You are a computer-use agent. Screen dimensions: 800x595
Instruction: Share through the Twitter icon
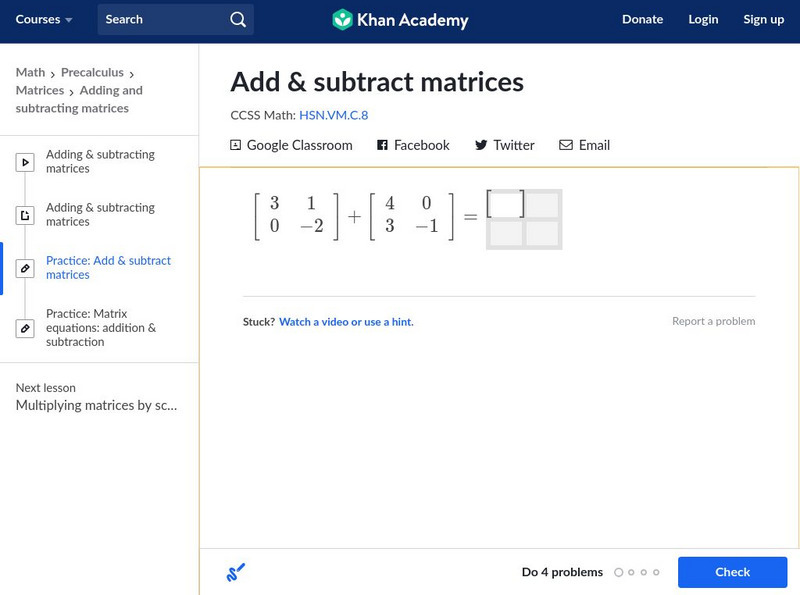pos(481,145)
